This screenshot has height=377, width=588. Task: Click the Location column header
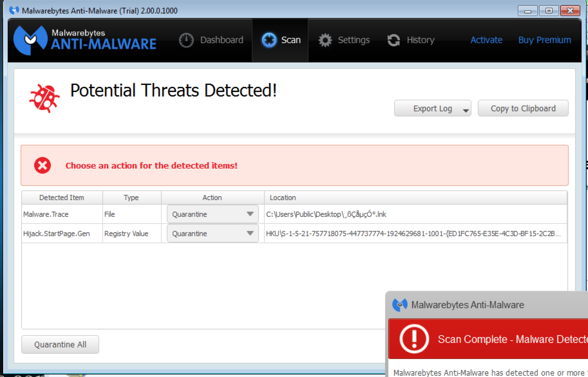point(415,198)
